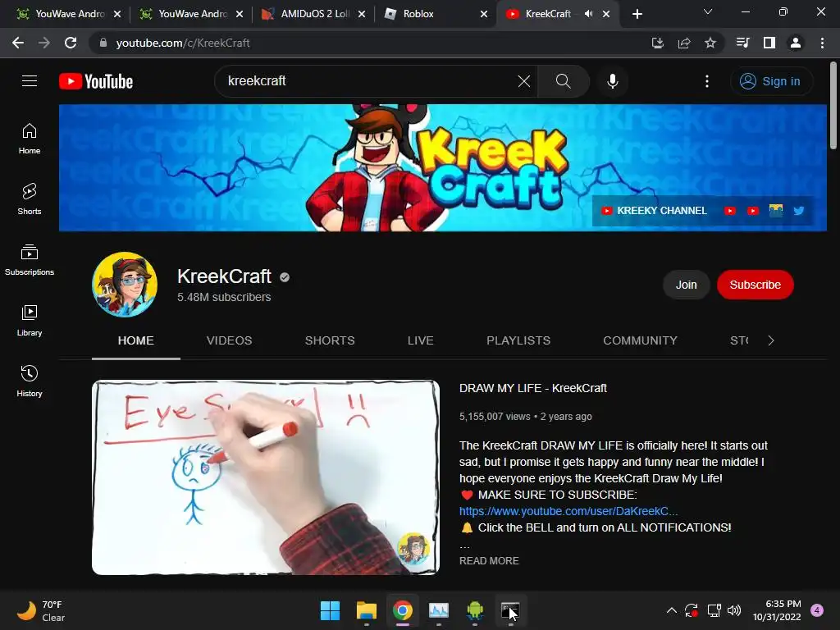Open the new tab plus button
This screenshot has height=630, width=840.
(637, 14)
